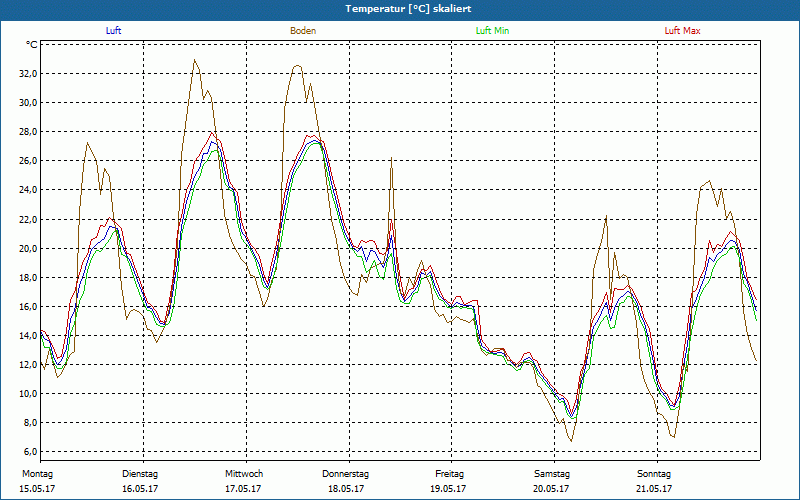Click the red 'Luft Max' legend label
800x500 pixels.
[x=682, y=31]
